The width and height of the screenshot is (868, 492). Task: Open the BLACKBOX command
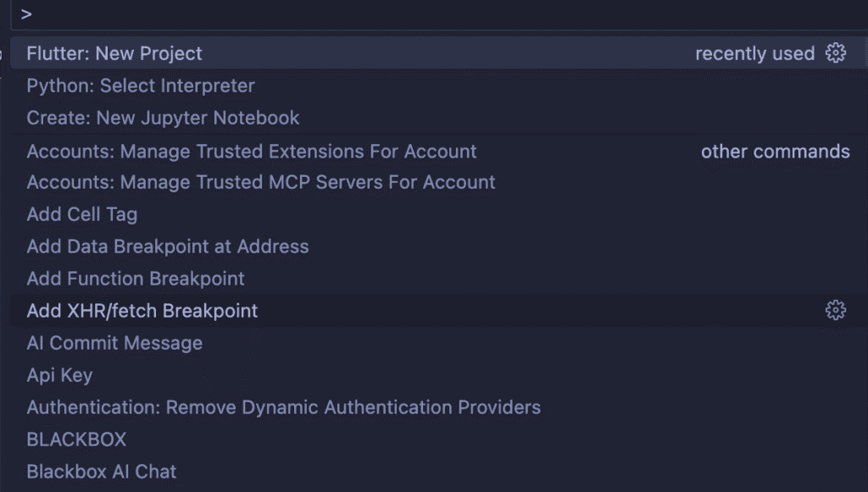(x=76, y=439)
